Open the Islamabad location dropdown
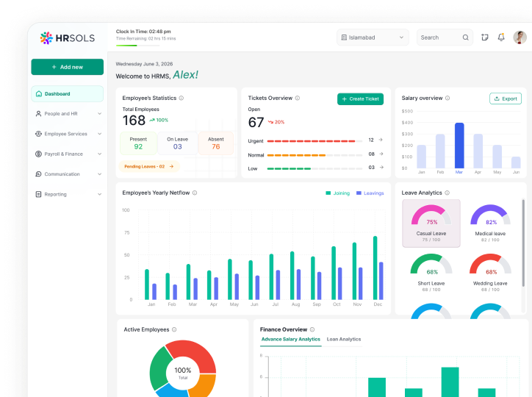The width and height of the screenshot is (532, 397). tap(373, 37)
